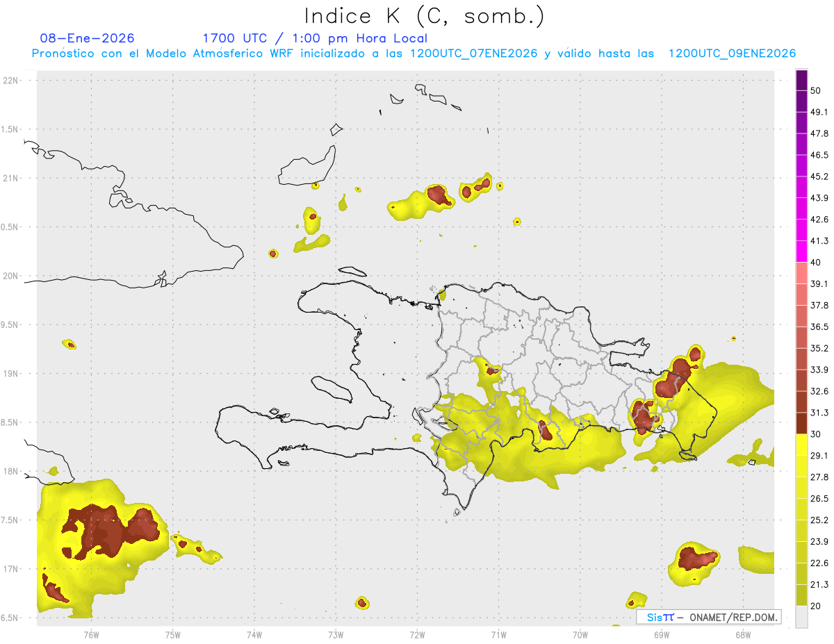Click the colorbar value "42.6"
The width and height of the screenshot is (834, 644).
coord(820,220)
